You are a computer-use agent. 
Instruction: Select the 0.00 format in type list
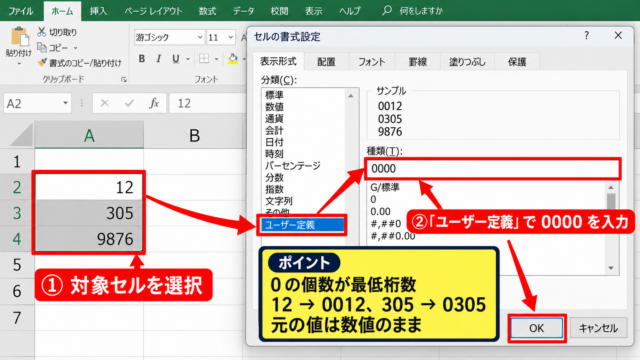(380, 211)
